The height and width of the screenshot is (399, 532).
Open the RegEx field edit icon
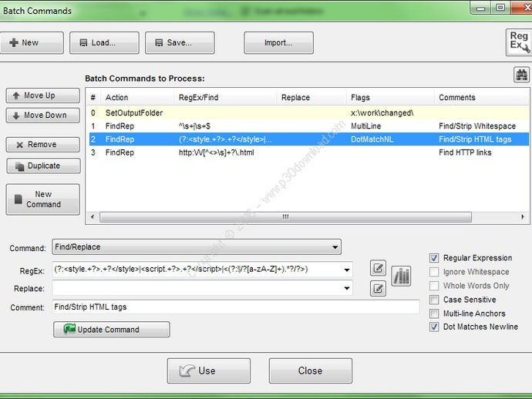(378, 268)
